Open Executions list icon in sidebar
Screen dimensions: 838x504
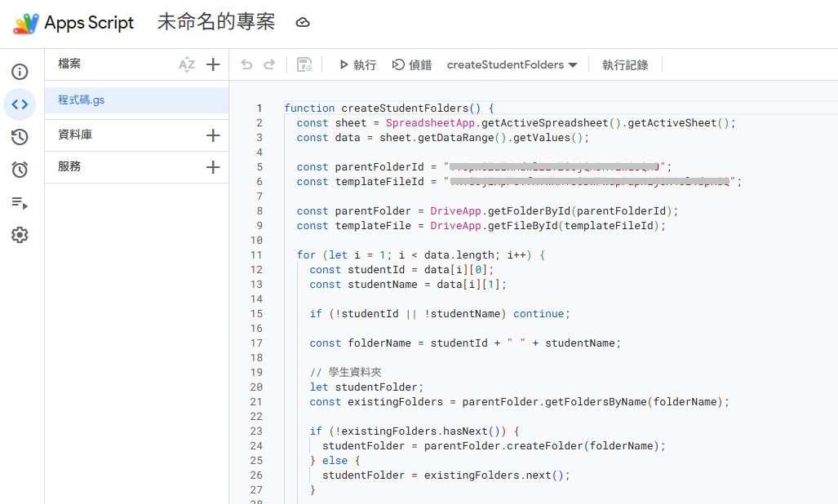click(20, 202)
